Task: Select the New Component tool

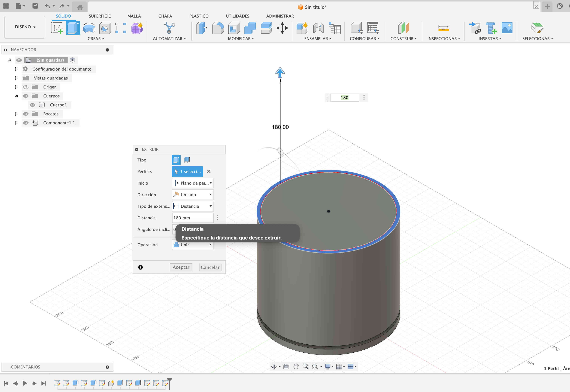Action: (x=302, y=28)
